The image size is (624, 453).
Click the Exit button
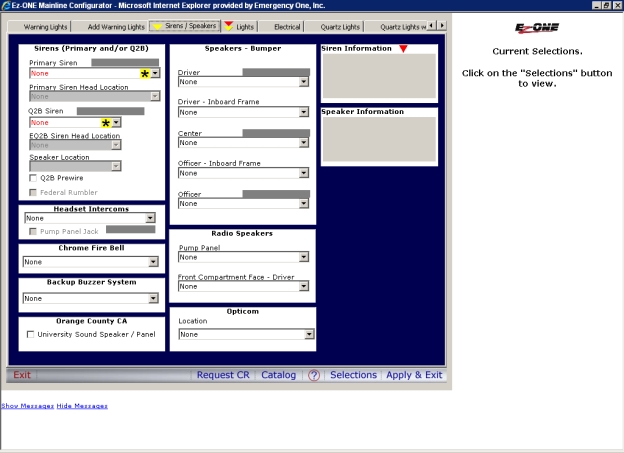click(22, 375)
